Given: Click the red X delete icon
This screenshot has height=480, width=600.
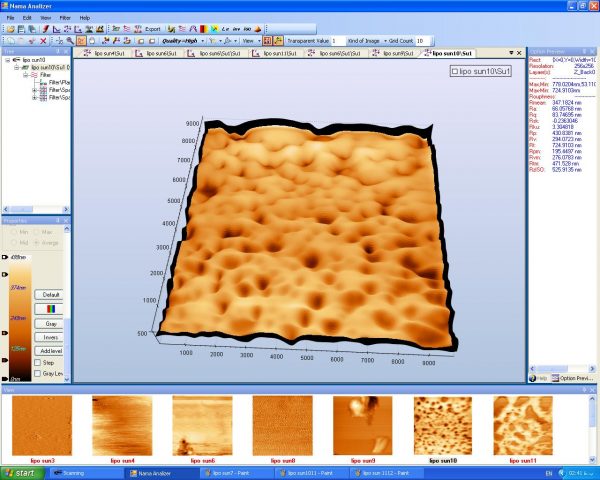Looking at the screenshot, I should [x=43, y=41].
